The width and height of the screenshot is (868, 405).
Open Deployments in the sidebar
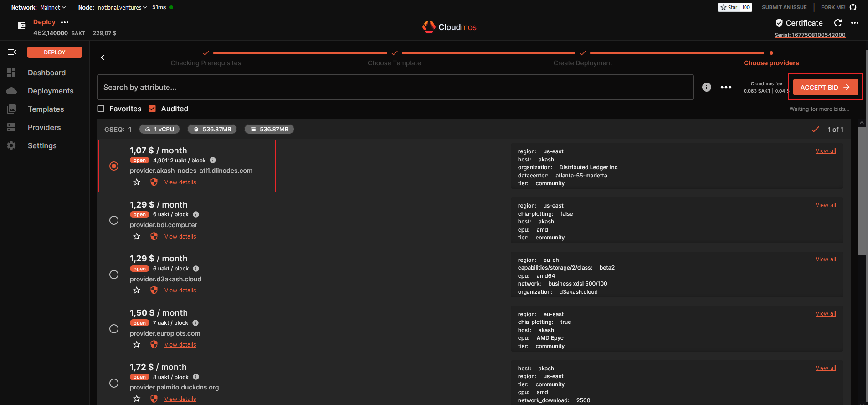click(51, 91)
